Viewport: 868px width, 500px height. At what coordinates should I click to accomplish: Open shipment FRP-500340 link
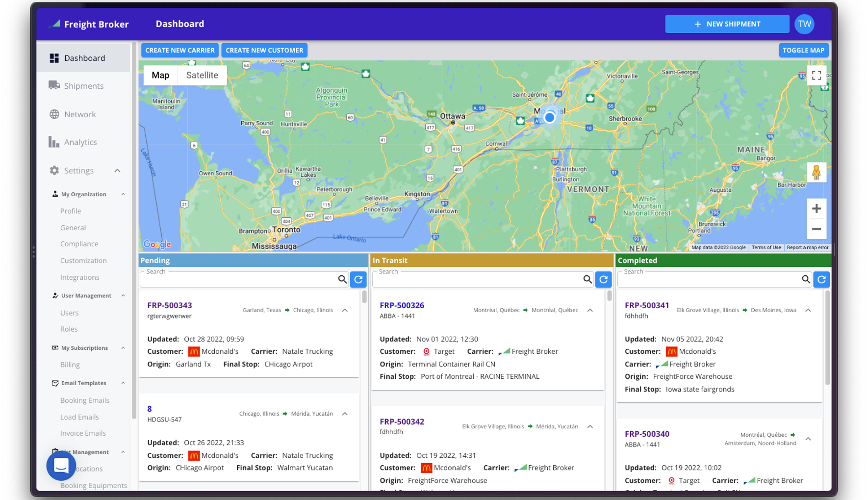point(647,434)
